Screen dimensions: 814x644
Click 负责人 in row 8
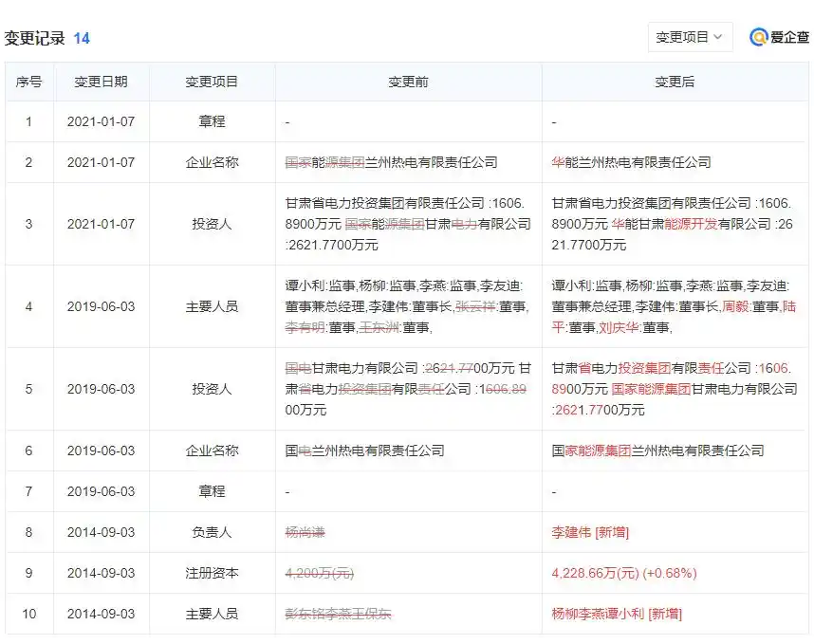point(212,532)
